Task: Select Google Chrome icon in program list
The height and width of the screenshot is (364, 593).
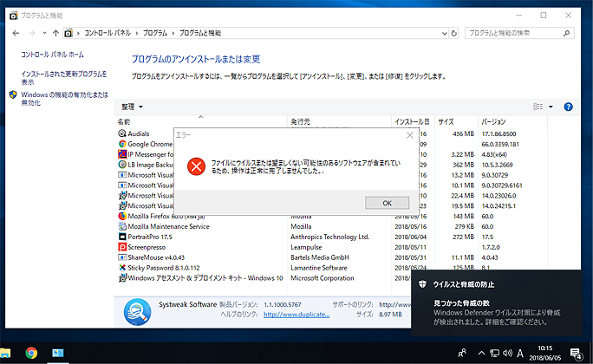Action: pos(122,144)
